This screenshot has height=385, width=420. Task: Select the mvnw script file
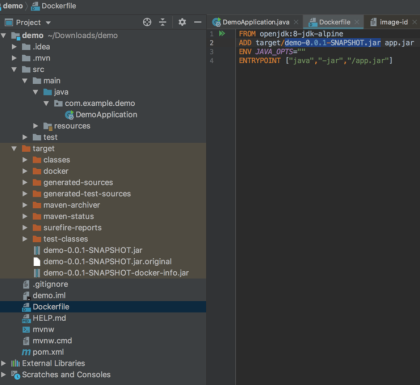pyautogui.click(x=43, y=330)
